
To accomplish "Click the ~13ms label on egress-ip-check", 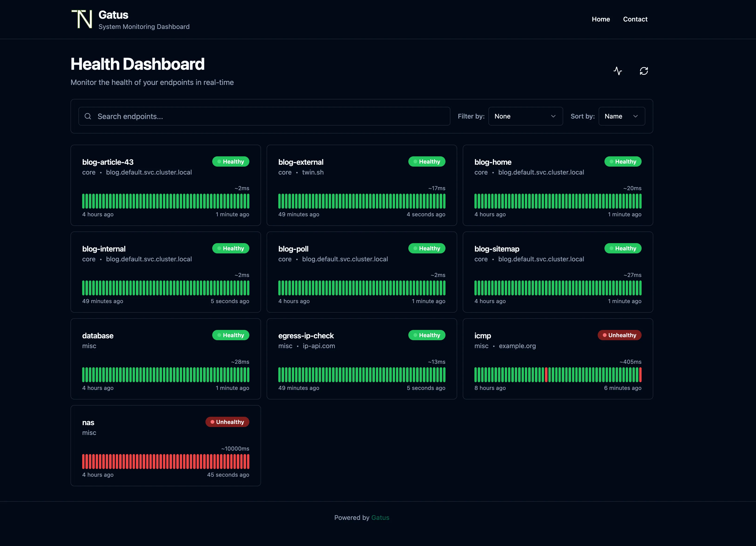I will click(x=437, y=362).
